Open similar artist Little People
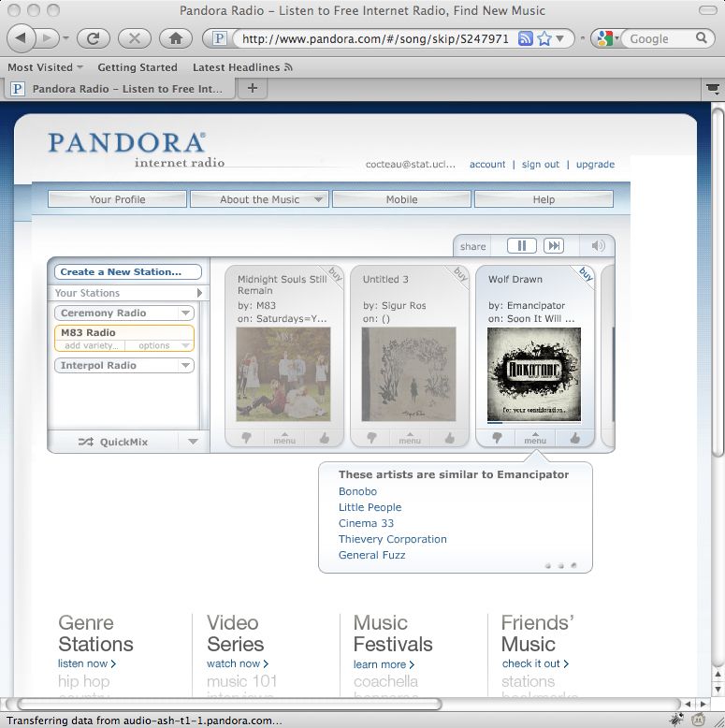 370,507
